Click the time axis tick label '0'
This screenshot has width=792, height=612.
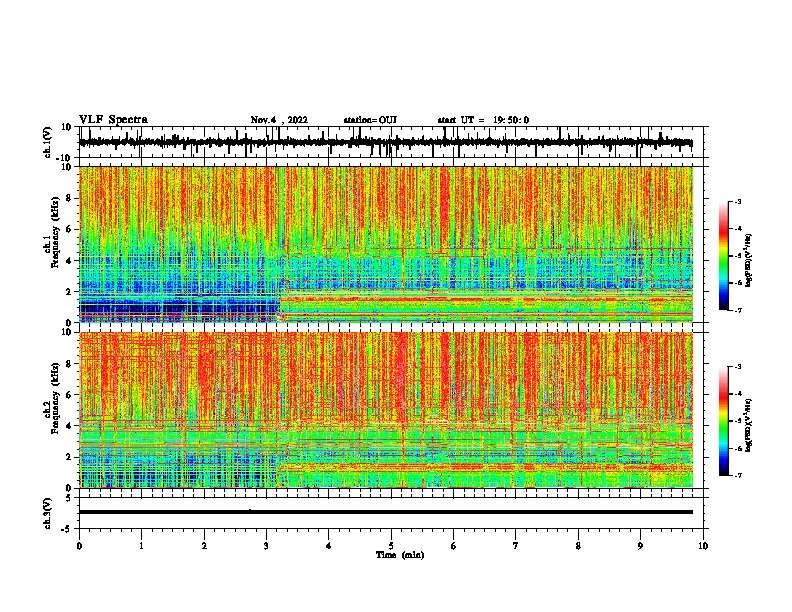point(79,546)
